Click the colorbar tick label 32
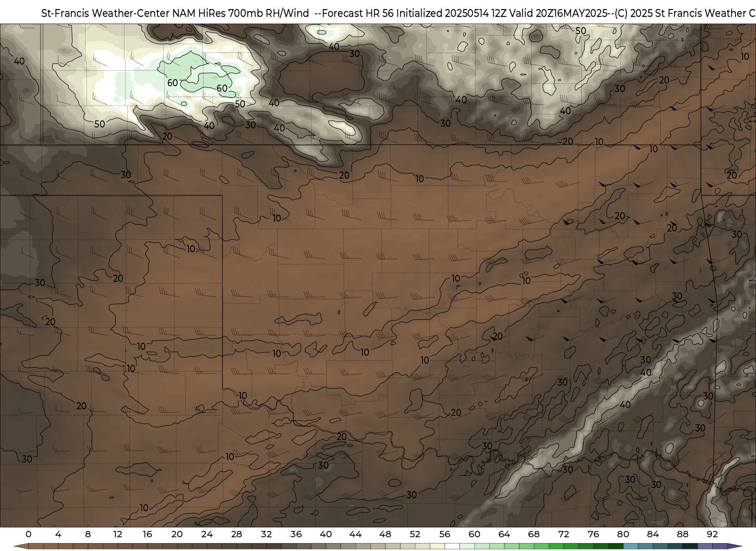The image size is (756, 551). 266,534
